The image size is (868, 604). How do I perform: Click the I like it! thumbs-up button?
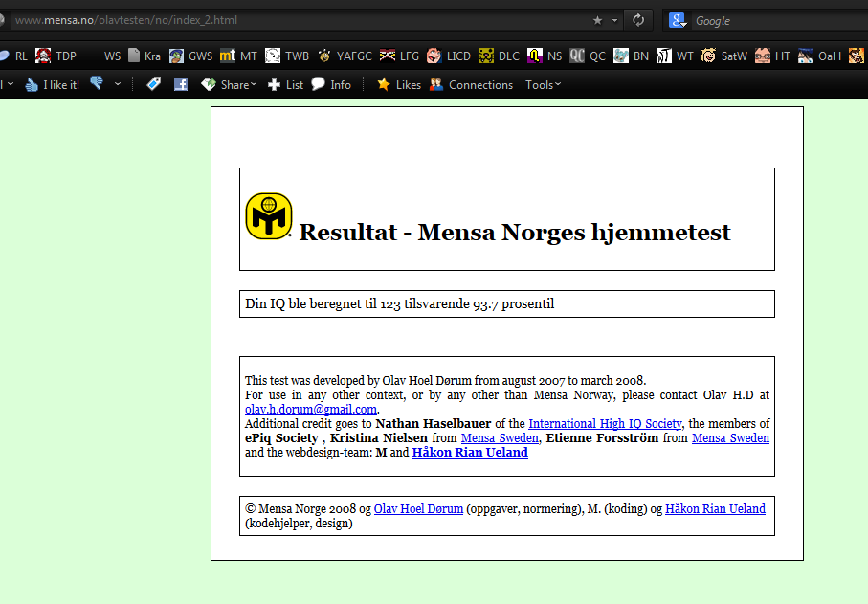point(52,84)
